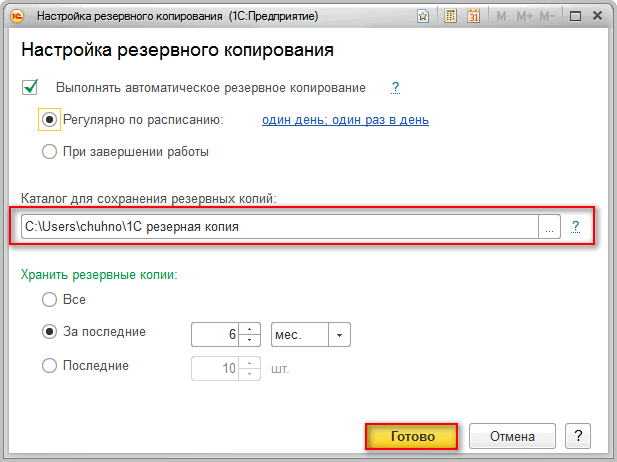Decrease the copies count of 10

pyautogui.click(x=249, y=374)
